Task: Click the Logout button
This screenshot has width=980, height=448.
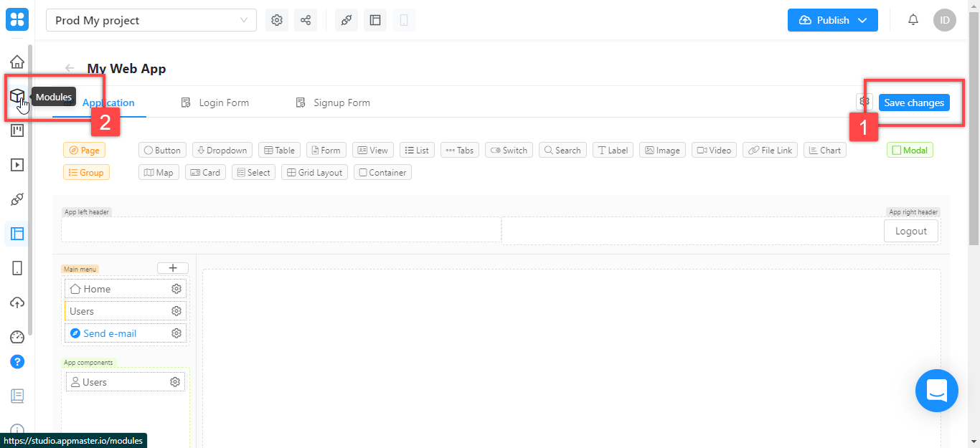Action: tap(910, 230)
